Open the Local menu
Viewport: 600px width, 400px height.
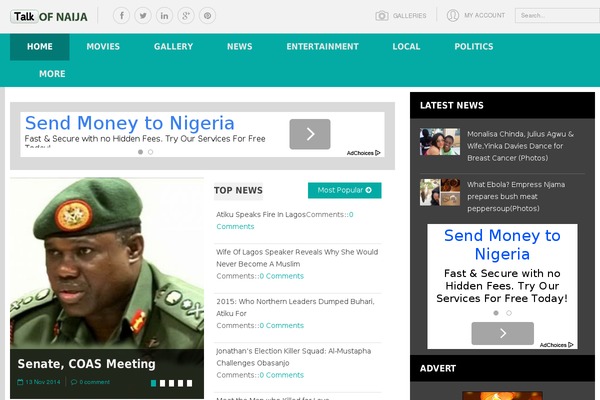click(406, 47)
